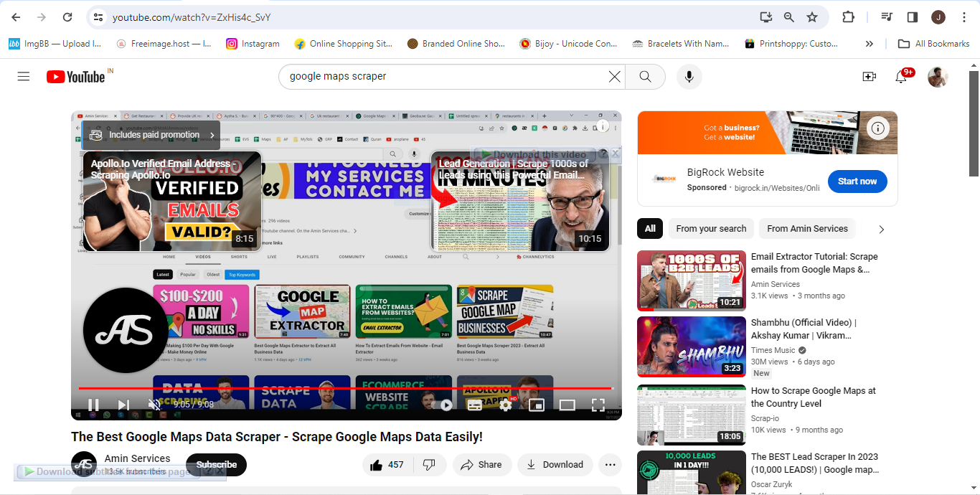The image size is (980, 495).
Task: Go to YouTube home via the logo
Action: [76, 77]
